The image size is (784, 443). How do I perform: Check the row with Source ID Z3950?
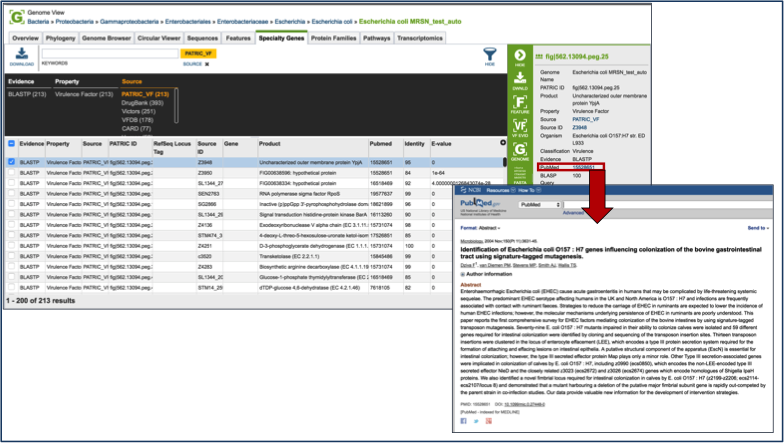coord(12,172)
